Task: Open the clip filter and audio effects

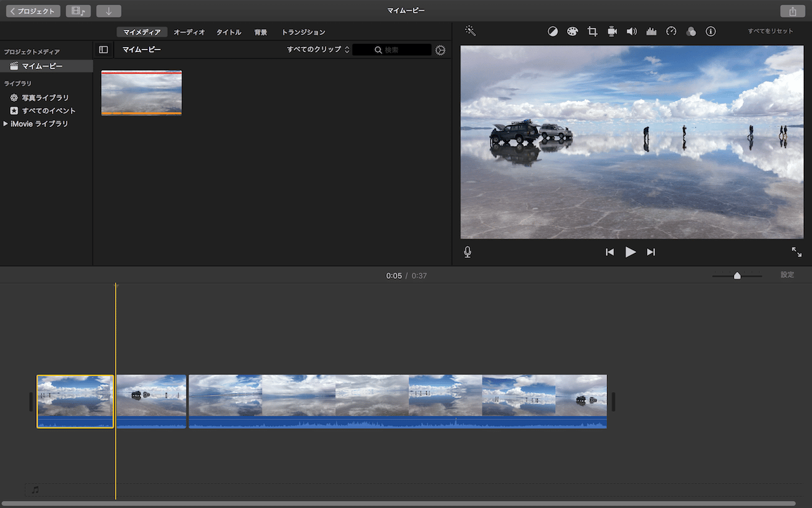Action: pyautogui.click(x=691, y=31)
